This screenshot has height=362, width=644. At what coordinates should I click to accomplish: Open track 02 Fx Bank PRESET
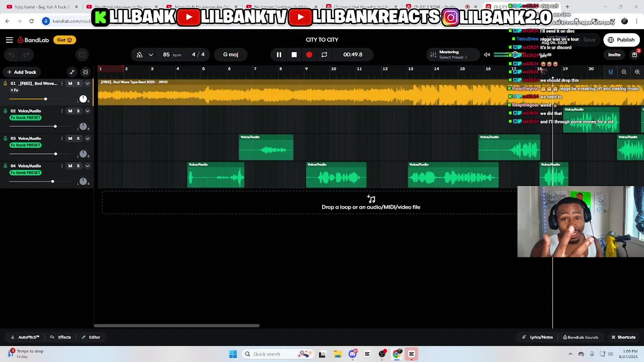26,118
